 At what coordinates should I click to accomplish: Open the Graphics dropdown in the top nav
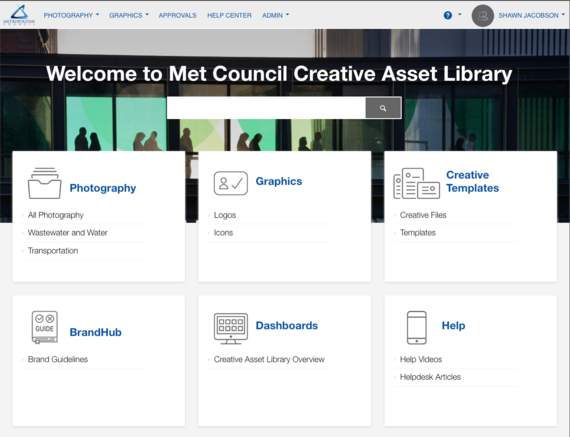click(x=129, y=15)
